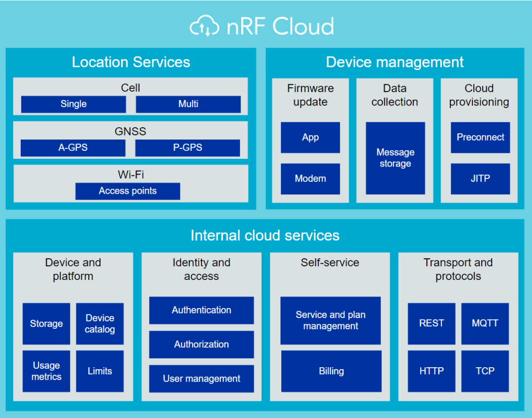Click the Billing block
The image size is (532, 418).
(x=330, y=371)
